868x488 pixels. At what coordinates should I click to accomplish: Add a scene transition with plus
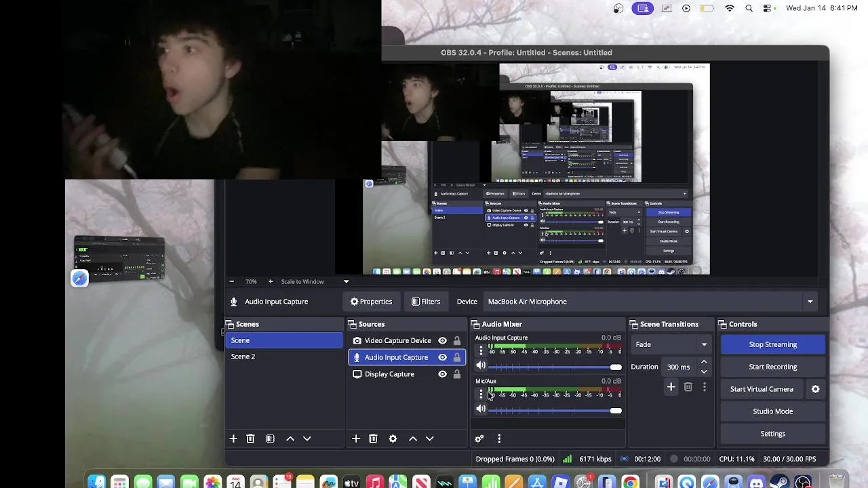pyautogui.click(x=671, y=387)
